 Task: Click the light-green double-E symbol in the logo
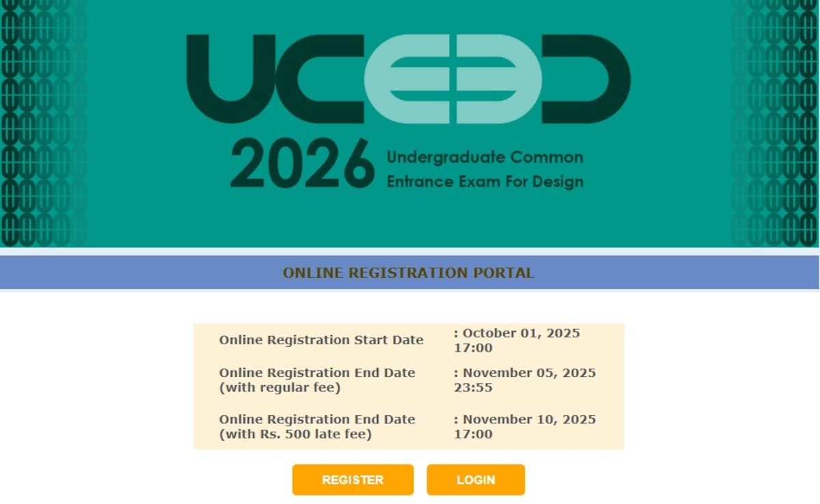pos(451,79)
